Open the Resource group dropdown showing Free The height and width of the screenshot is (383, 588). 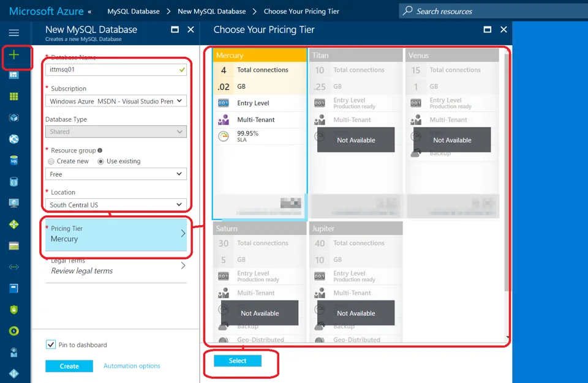116,174
